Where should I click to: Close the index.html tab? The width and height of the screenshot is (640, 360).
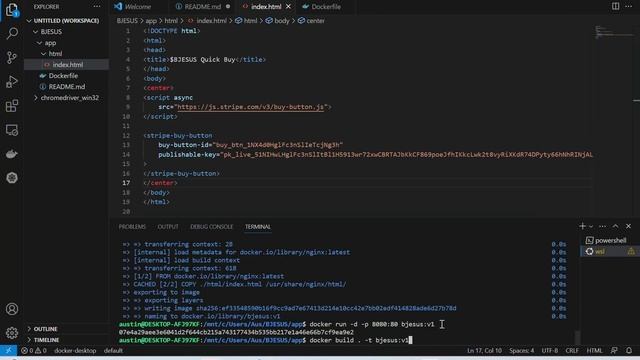(288, 7)
